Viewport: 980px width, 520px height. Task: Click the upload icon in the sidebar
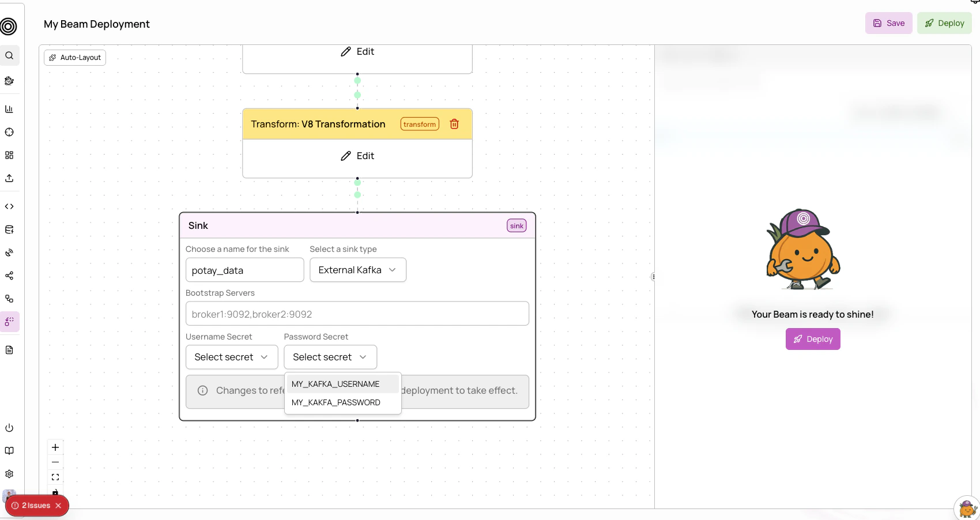coord(9,178)
